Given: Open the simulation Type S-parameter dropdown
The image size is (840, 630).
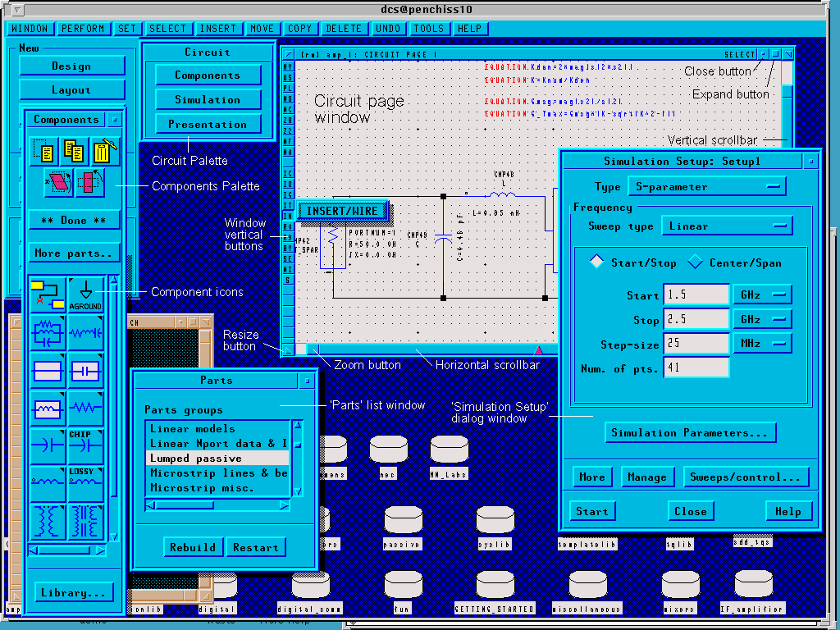Looking at the screenshot, I should (x=706, y=186).
